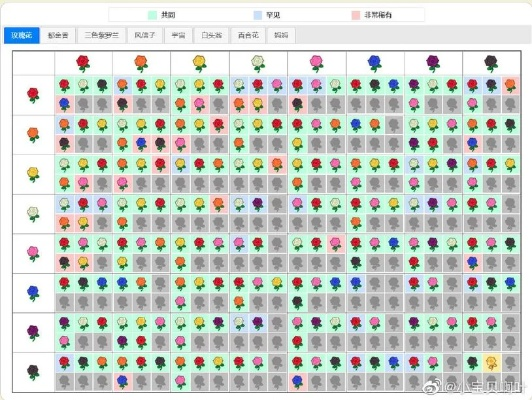Click the gold rose in black-by-black cell
Image resolution: width=532 pixels, height=400 pixels.
491,363
